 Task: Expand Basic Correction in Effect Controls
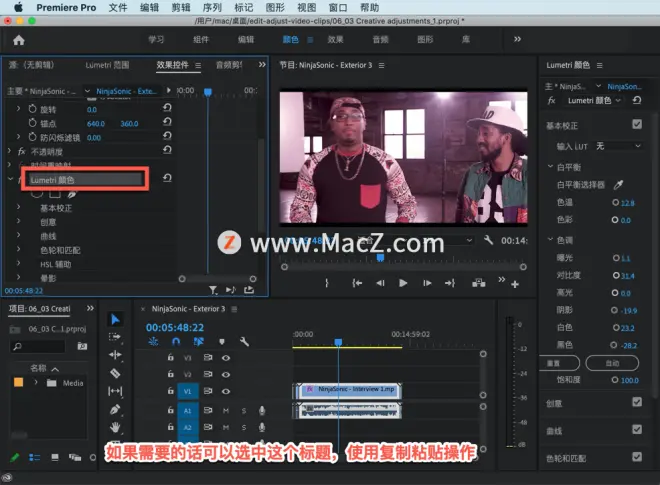tap(19, 207)
